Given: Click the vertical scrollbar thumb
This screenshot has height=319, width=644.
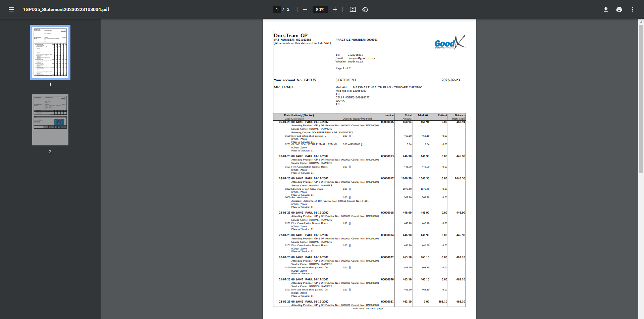Looking at the screenshot, I should 641,99.
